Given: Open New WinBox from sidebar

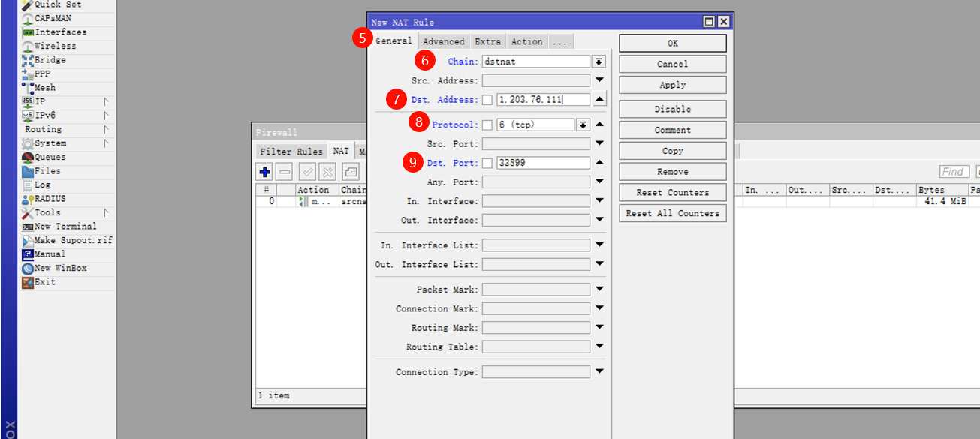Looking at the screenshot, I should [54, 269].
